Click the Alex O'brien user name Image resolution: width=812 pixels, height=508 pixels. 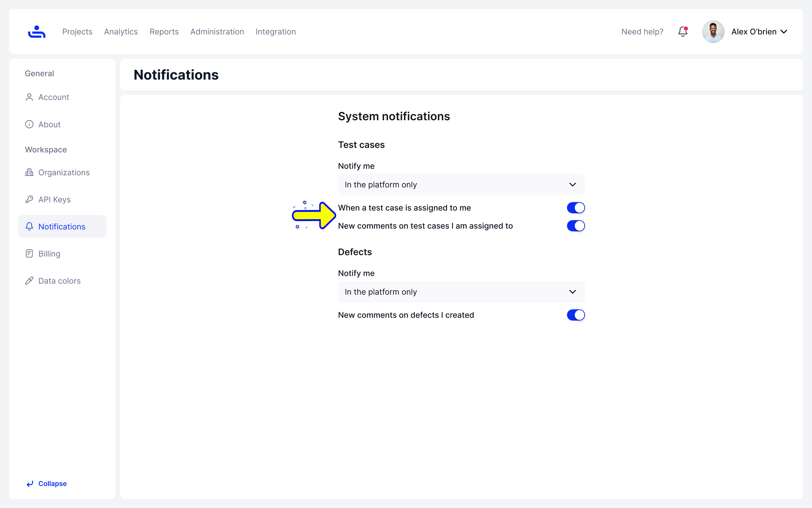(x=754, y=32)
